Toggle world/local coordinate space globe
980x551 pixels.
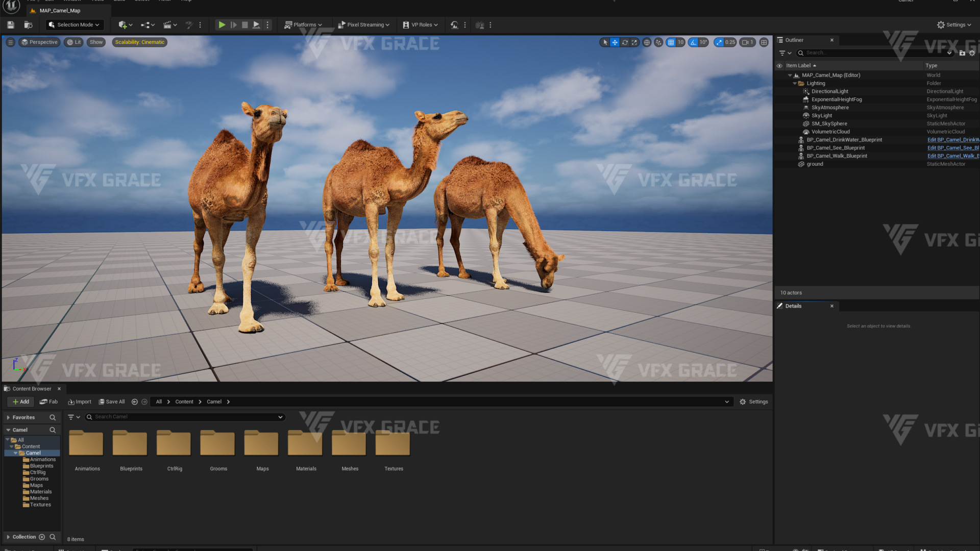coord(647,42)
